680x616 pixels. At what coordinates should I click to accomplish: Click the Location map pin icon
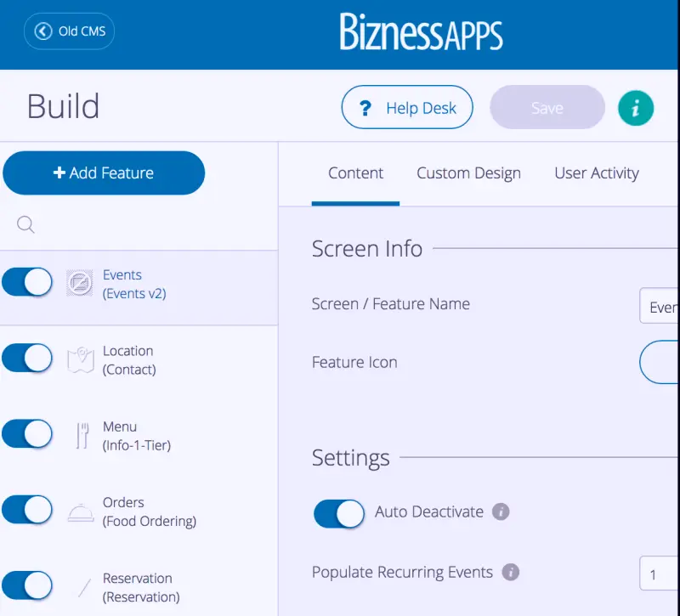[x=80, y=359]
